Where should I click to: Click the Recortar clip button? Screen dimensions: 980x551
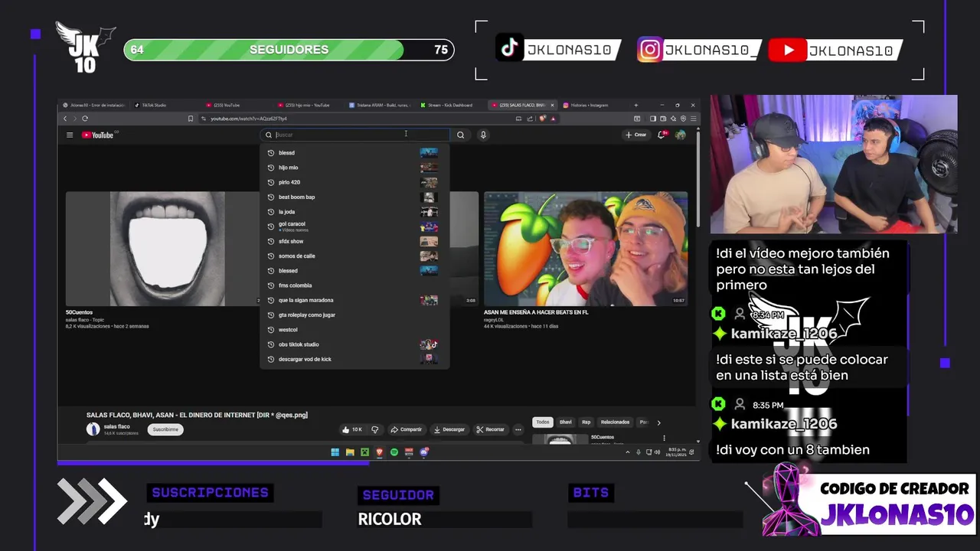491,429
